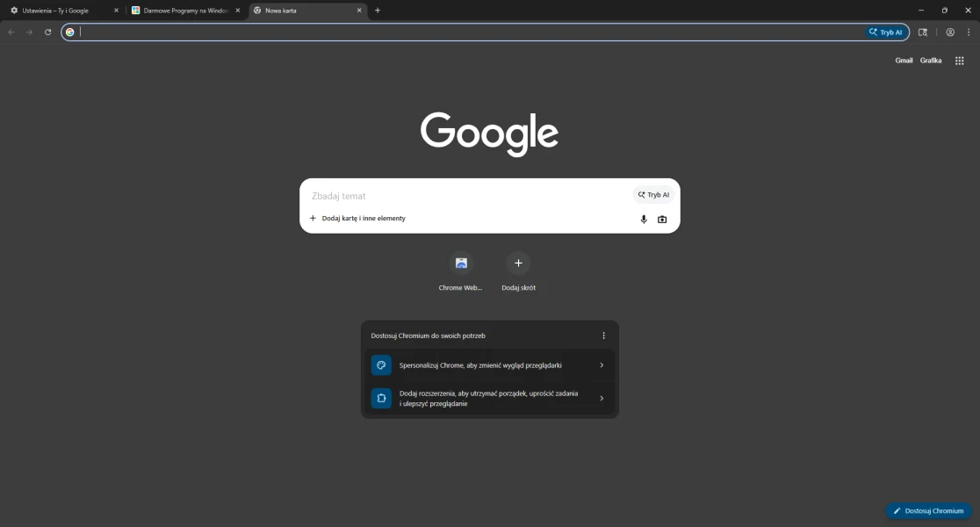
Task: Open Google Lens image search camera icon
Action: [662, 220]
